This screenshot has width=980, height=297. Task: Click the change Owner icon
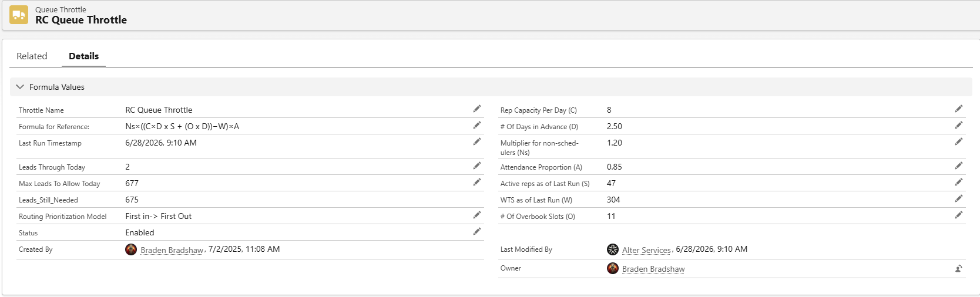coord(959,269)
